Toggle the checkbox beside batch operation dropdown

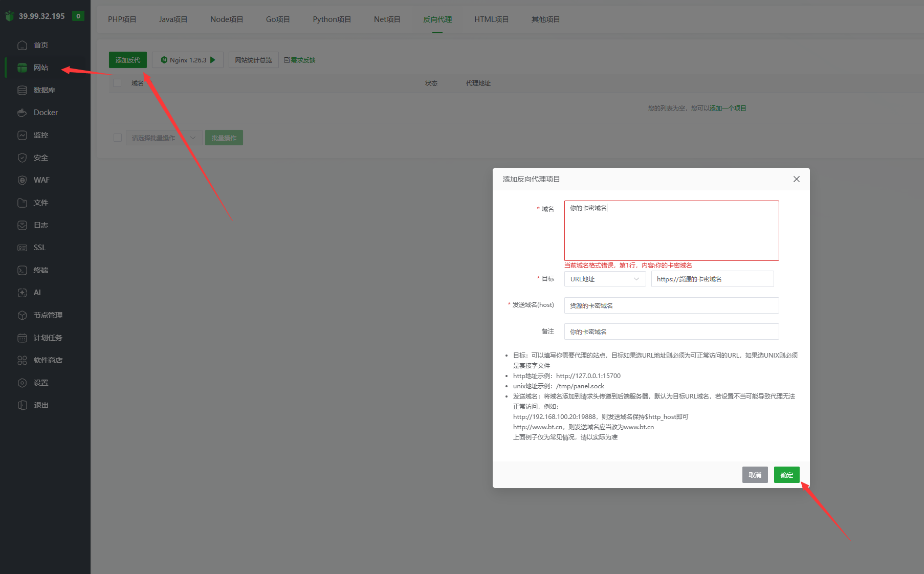(118, 138)
